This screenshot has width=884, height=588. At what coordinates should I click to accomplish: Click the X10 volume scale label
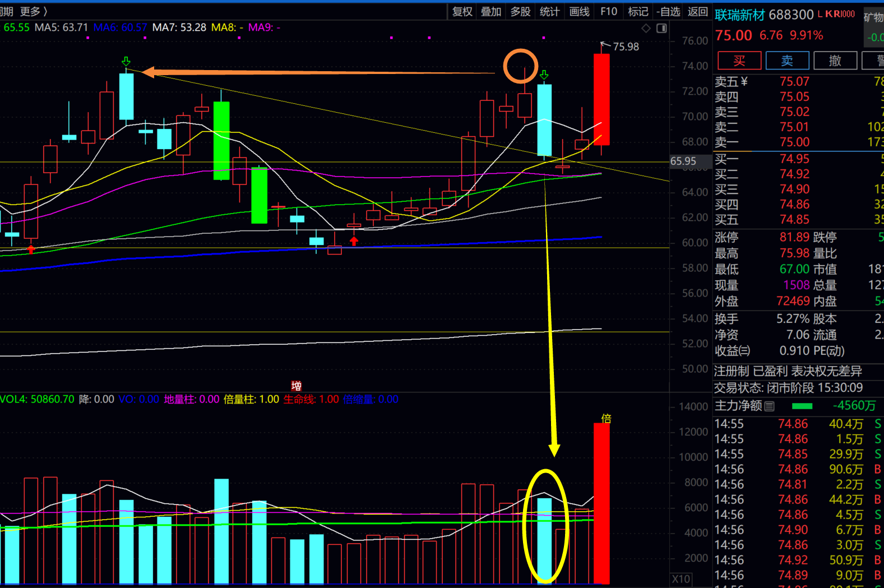(681, 579)
